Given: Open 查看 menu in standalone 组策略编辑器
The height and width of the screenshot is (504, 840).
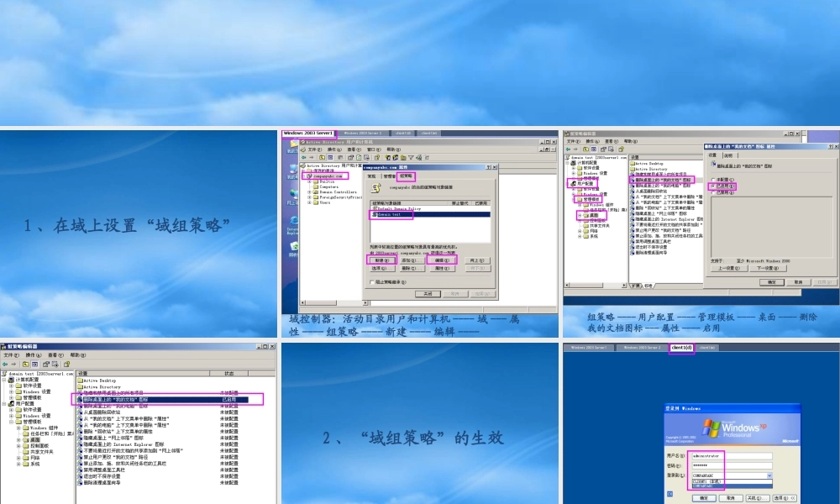Looking at the screenshot, I should click(x=55, y=355).
